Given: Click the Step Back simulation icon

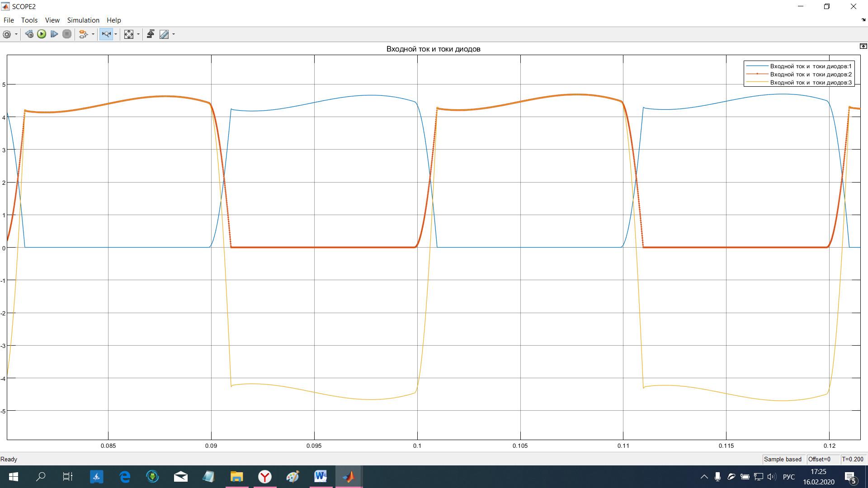Looking at the screenshot, I should [29, 34].
